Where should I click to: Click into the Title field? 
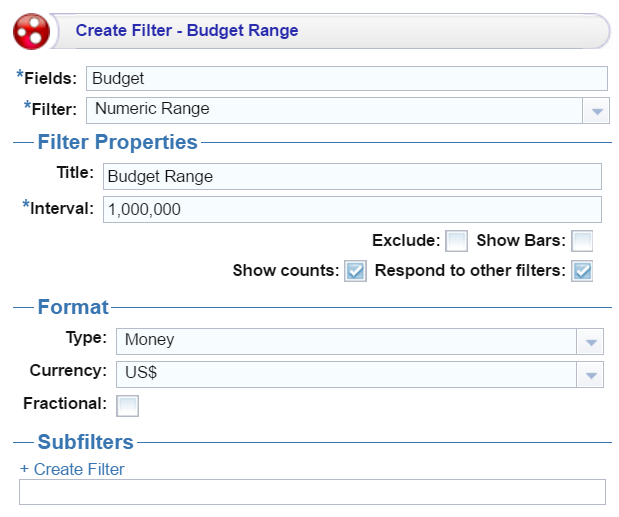pyautogui.click(x=352, y=177)
